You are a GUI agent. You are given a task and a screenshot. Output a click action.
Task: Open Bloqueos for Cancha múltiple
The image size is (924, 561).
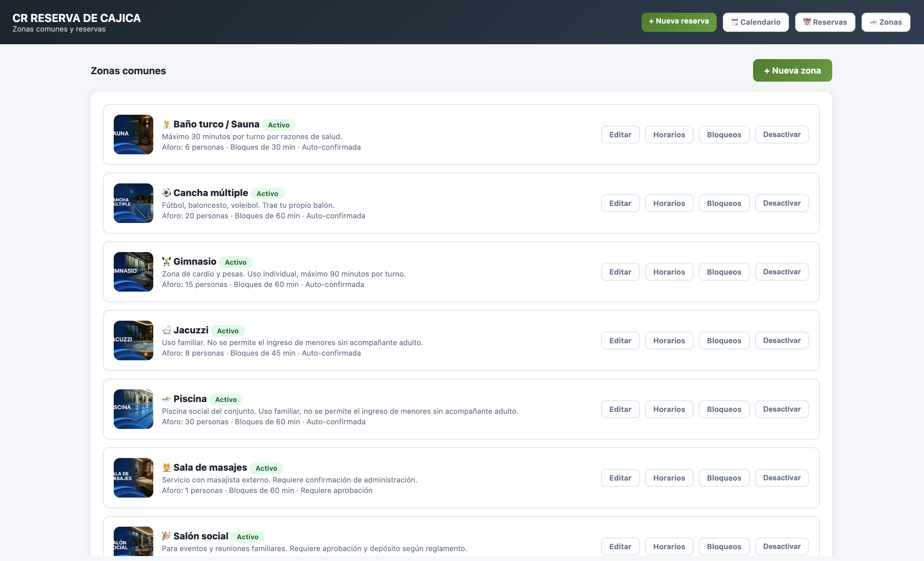(724, 203)
